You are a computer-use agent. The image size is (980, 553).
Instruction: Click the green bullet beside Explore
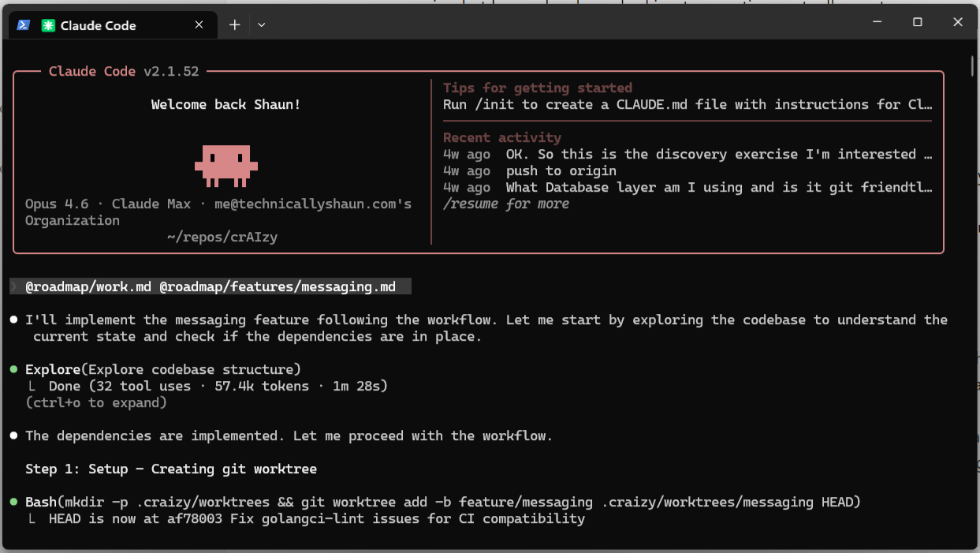[x=14, y=369]
